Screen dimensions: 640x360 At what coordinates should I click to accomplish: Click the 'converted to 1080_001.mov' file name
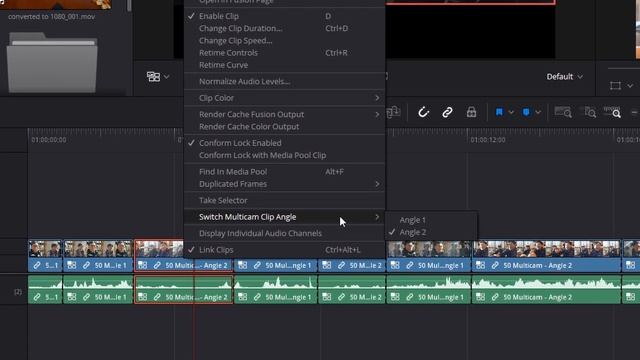[x=51, y=17]
